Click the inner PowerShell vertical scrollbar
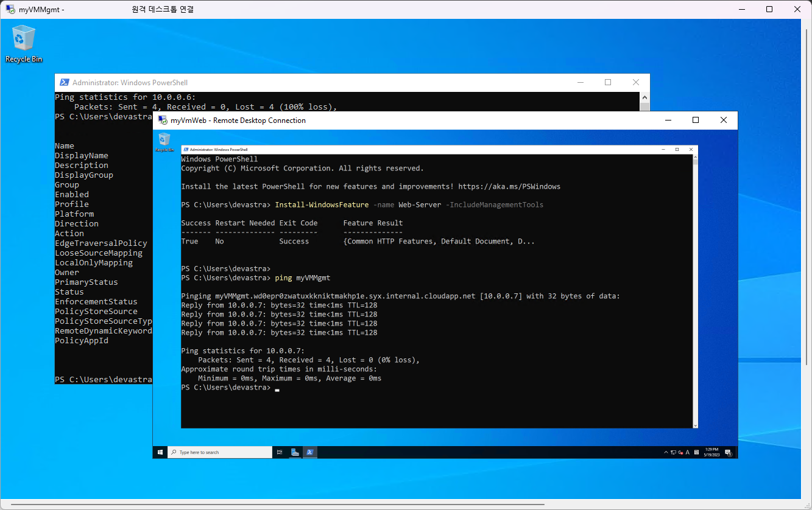 pyautogui.click(x=696, y=291)
